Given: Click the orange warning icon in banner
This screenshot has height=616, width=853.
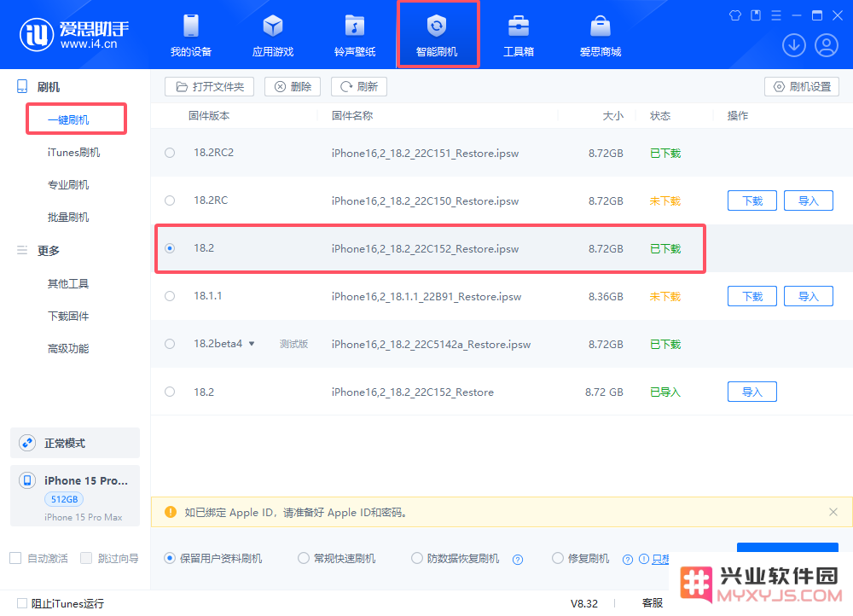Looking at the screenshot, I should click(x=171, y=512).
